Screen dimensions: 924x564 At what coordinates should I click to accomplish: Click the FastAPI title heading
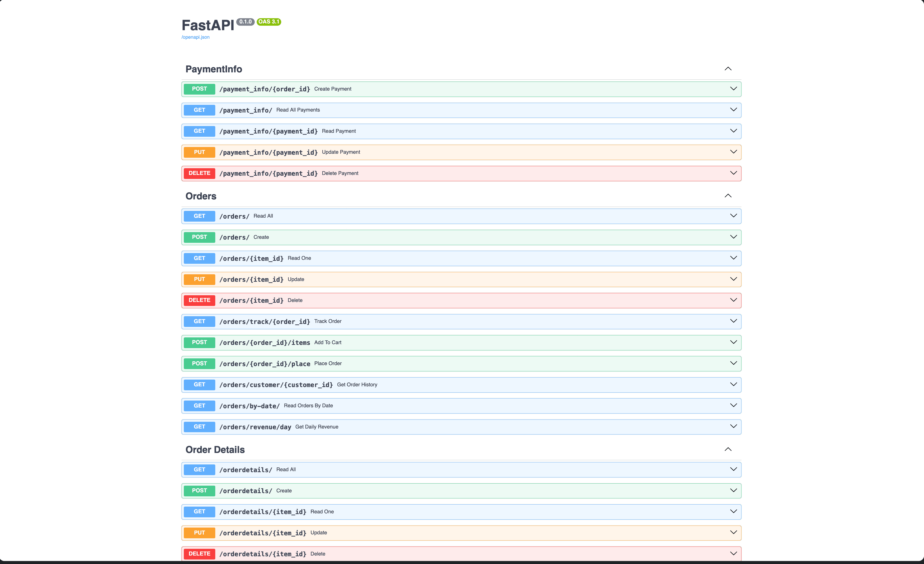207,25
